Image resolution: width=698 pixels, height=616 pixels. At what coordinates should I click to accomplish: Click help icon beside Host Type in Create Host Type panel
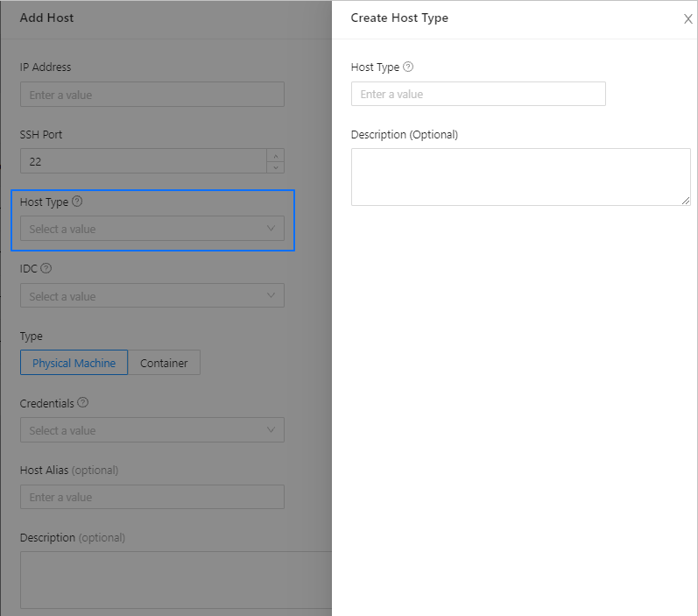tap(408, 67)
